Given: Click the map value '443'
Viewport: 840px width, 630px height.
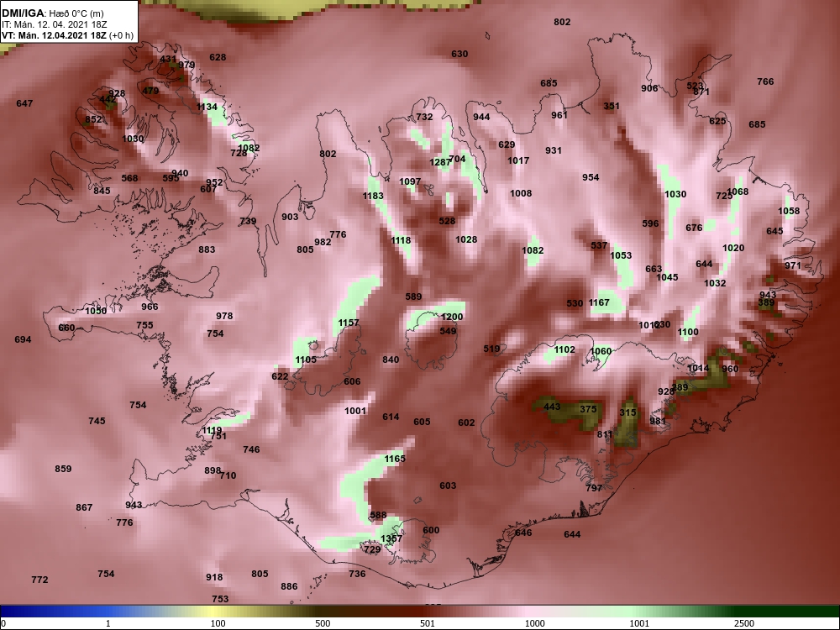Looking at the screenshot, I should pos(552,407).
